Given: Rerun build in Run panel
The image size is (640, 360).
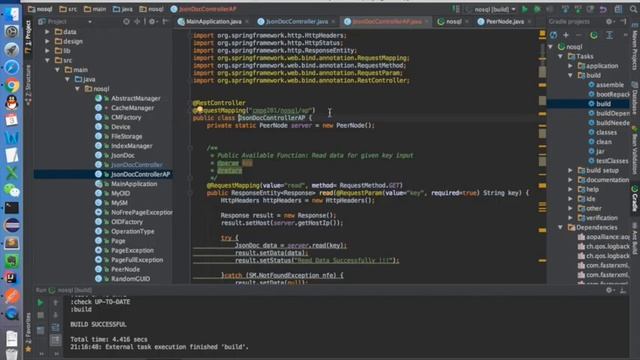Looking at the screenshot, I should pyautogui.click(x=40, y=302).
